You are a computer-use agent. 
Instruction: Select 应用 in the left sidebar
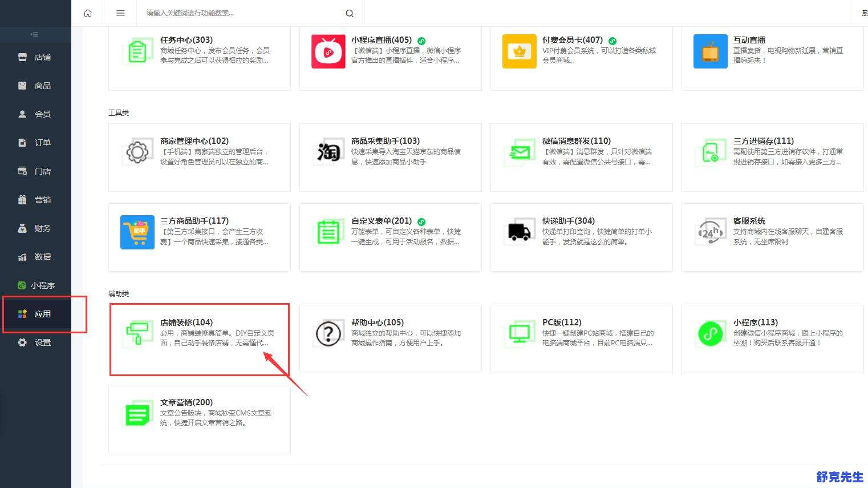click(42, 314)
